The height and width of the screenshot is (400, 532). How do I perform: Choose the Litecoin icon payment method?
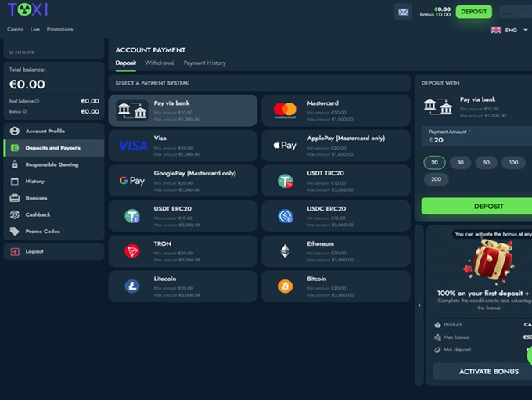click(132, 286)
